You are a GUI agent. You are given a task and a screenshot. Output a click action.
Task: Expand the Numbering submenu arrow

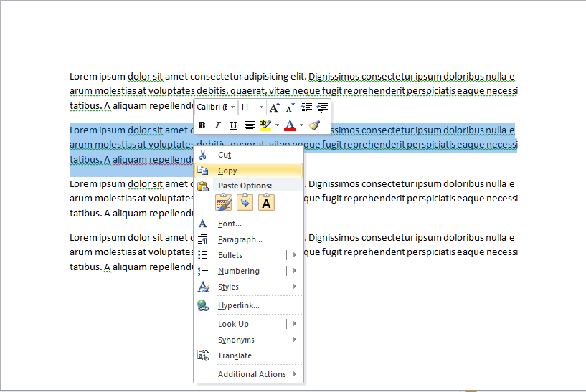(295, 270)
